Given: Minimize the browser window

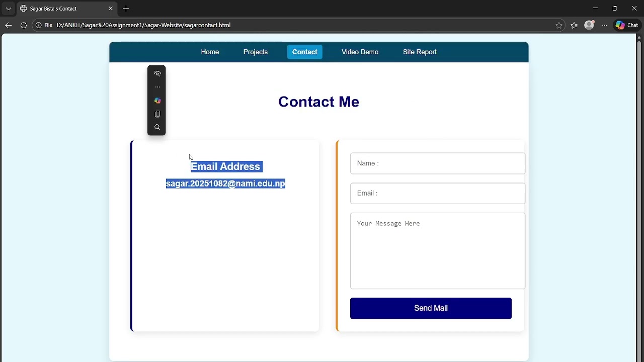Looking at the screenshot, I should click(x=596, y=9).
